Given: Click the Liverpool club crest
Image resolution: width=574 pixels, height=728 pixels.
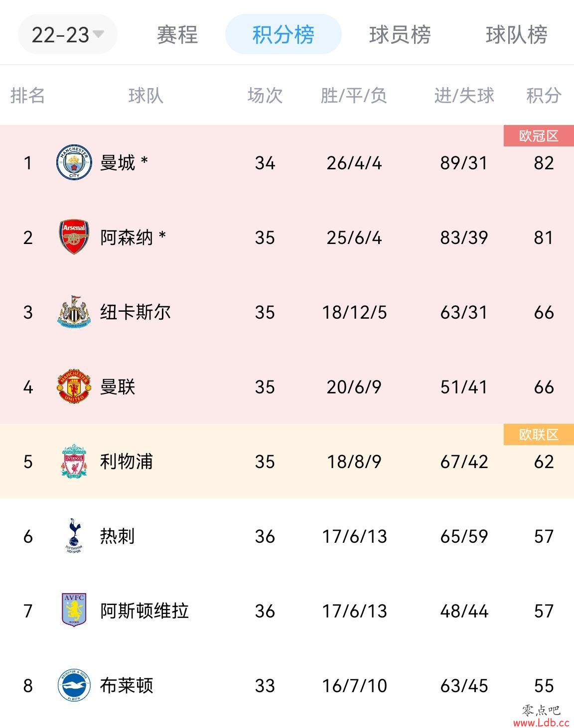Looking at the screenshot, I should point(74,461).
